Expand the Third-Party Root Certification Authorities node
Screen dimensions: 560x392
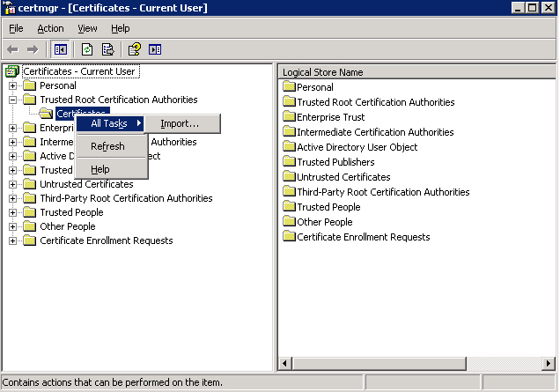coord(12,198)
